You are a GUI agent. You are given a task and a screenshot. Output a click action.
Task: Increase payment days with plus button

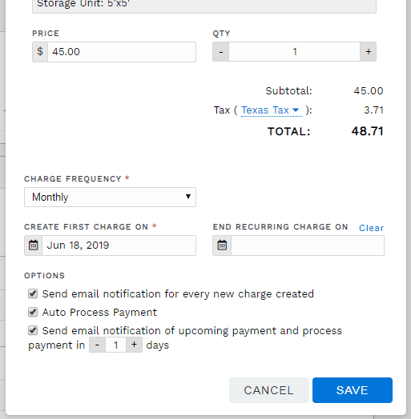[134, 345]
